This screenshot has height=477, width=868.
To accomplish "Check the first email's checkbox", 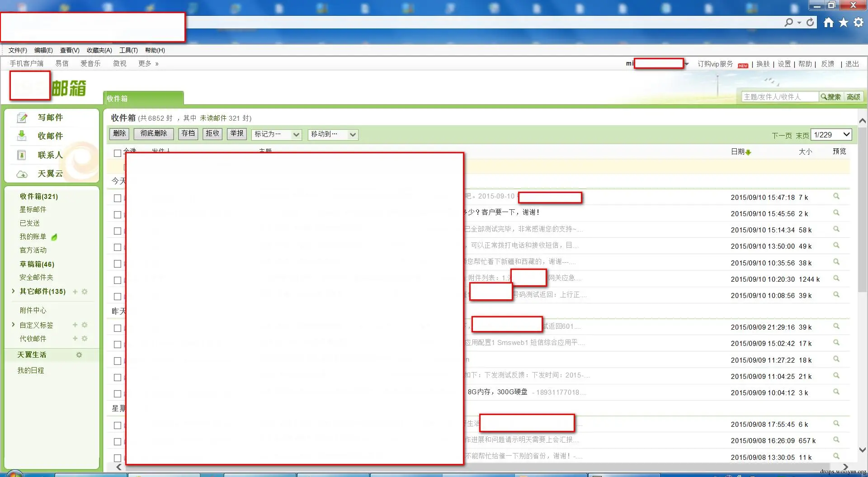I will 117,198.
